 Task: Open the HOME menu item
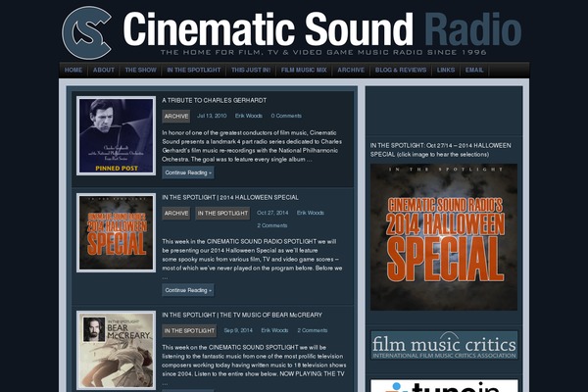73,71
